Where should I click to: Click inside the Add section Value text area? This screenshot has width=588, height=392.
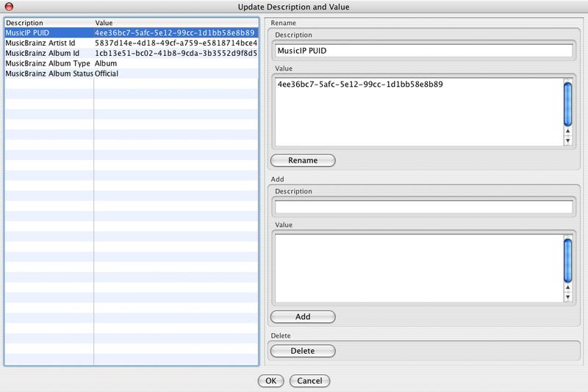[419, 268]
